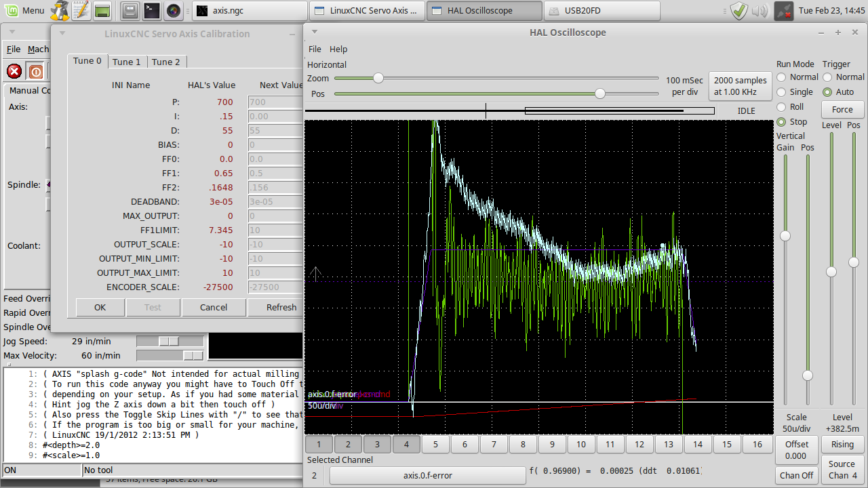This screenshot has width=868, height=488.
Task: Select Run Mode Stop radio button
Action: coord(782,122)
